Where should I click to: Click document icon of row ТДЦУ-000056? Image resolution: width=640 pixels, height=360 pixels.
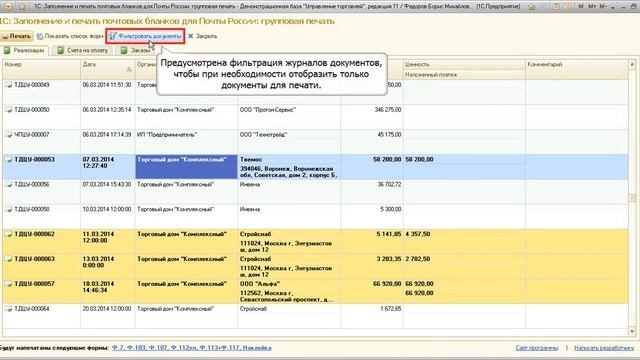[x=9, y=184]
